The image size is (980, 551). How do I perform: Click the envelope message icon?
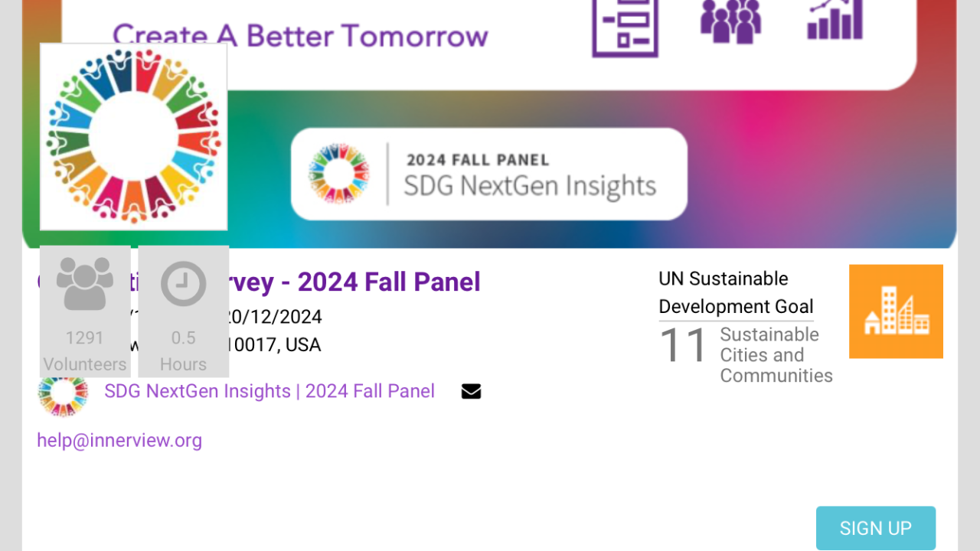pyautogui.click(x=471, y=392)
